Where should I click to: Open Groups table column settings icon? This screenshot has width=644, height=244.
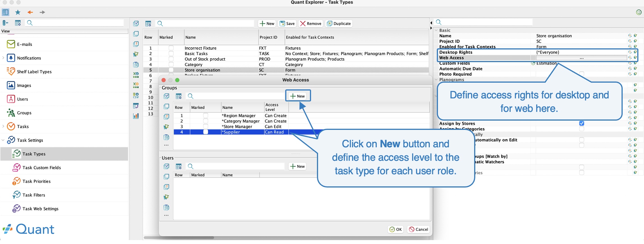click(x=179, y=96)
